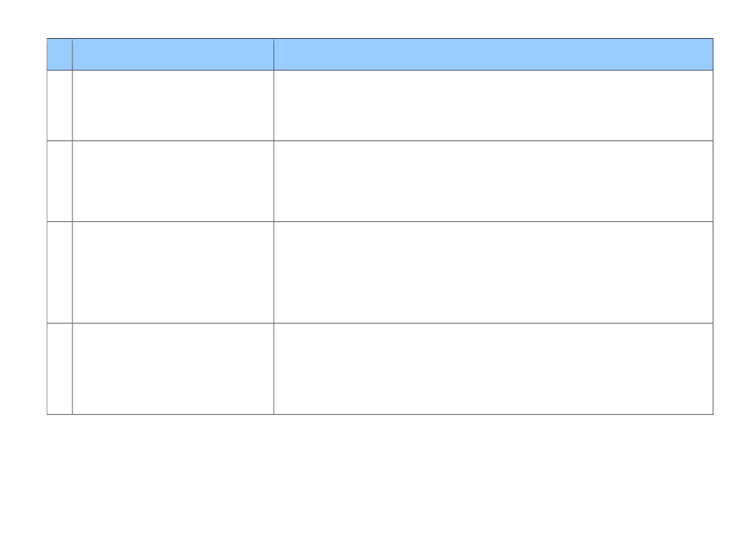Screen dimensions: 756x535
Task: Click the narrow blue header cell
Action: (x=59, y=54)
